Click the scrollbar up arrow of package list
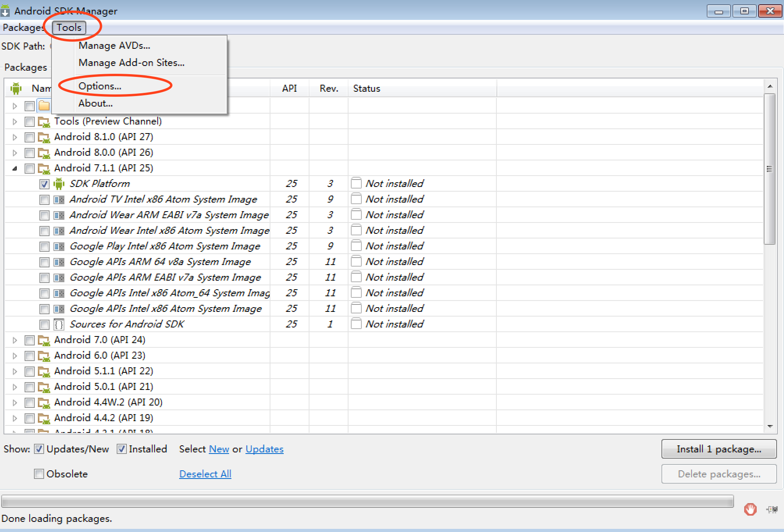The image size is (784, 532). pos(770,86)
